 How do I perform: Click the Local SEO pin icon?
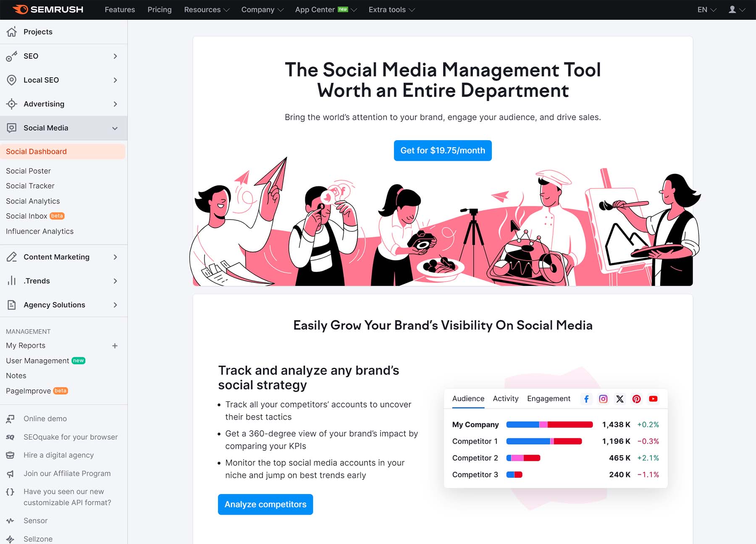12,80
